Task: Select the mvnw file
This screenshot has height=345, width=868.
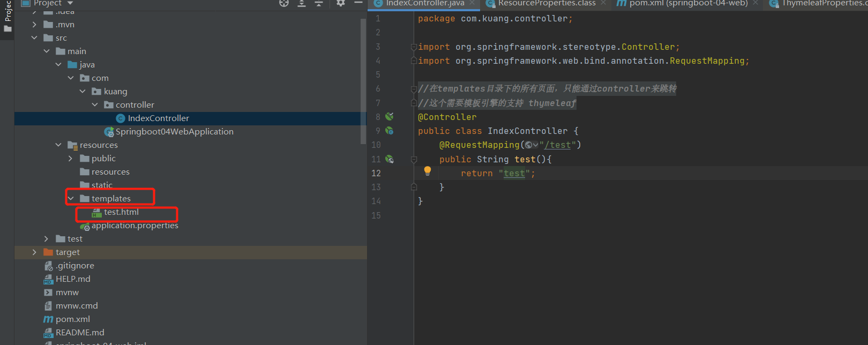Action: click(61, 292)
